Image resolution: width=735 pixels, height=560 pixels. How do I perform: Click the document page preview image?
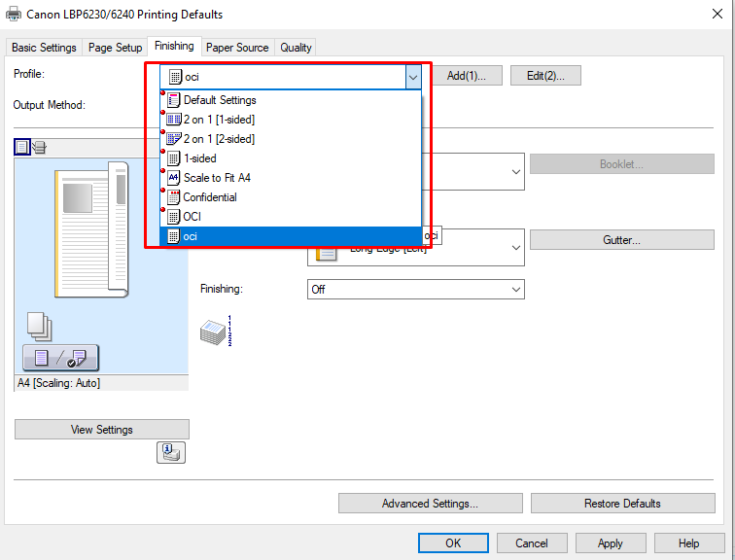click(91, 229)
